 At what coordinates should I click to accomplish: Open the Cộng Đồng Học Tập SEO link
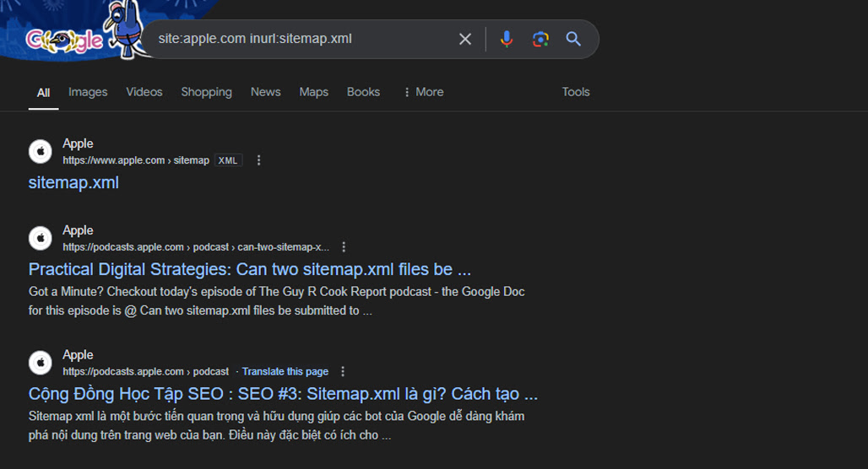[283, 394]
